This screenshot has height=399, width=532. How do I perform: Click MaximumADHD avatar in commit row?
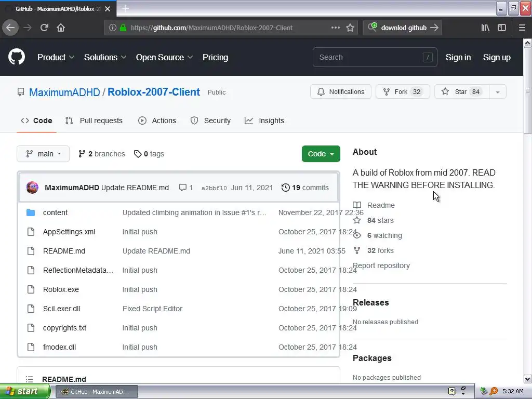pos(32,188)
